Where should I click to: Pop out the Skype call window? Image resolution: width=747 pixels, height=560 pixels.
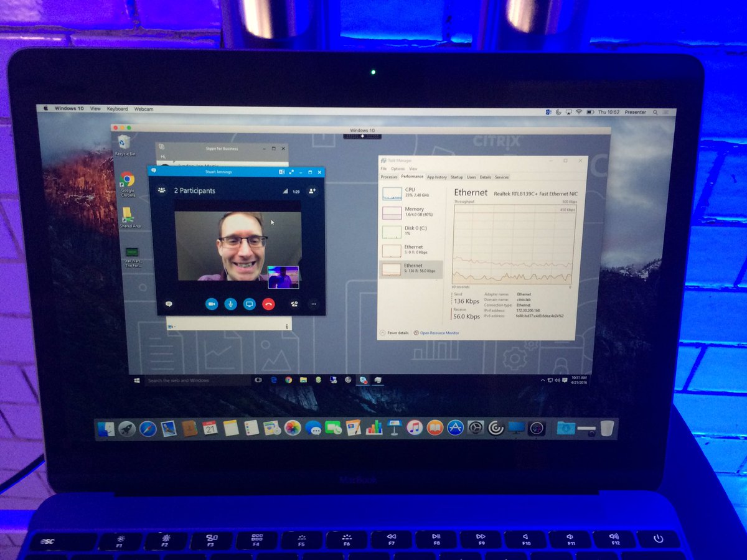tap(292, 172)
